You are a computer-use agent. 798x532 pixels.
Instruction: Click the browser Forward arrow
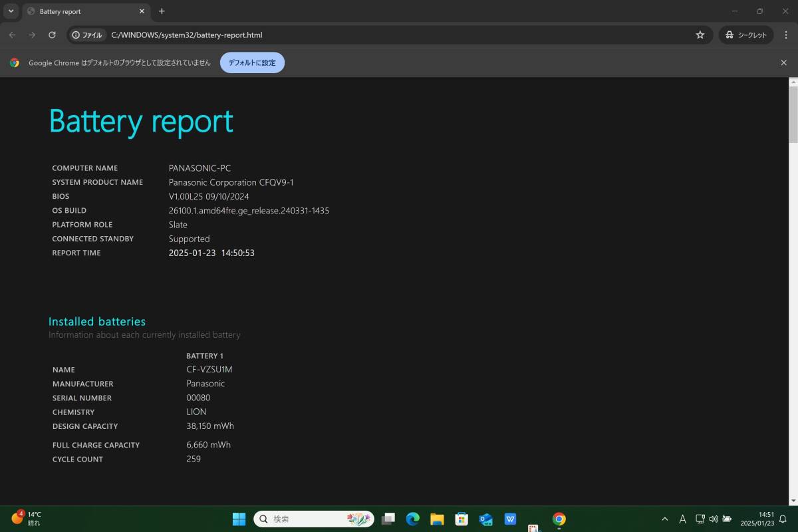[x=32, y=35]
